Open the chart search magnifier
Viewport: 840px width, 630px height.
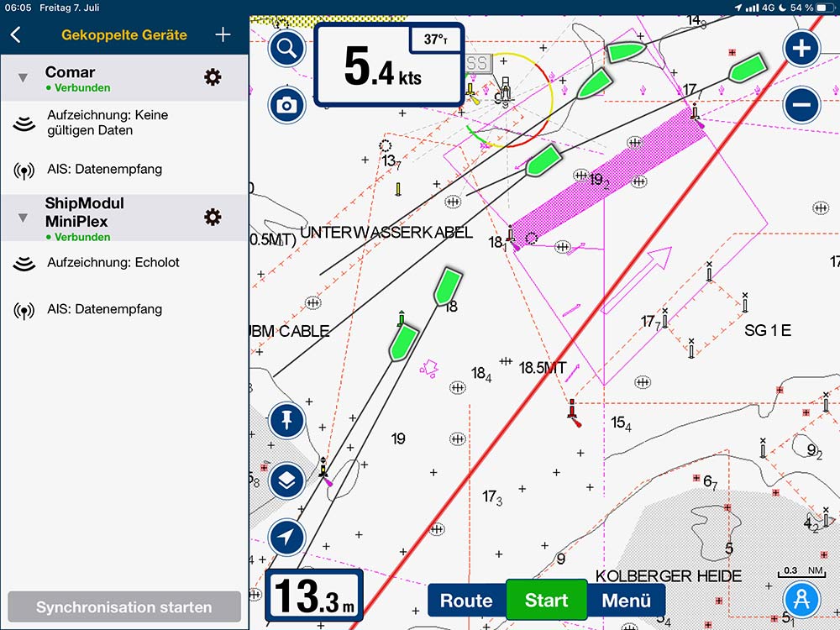(287, 49)
